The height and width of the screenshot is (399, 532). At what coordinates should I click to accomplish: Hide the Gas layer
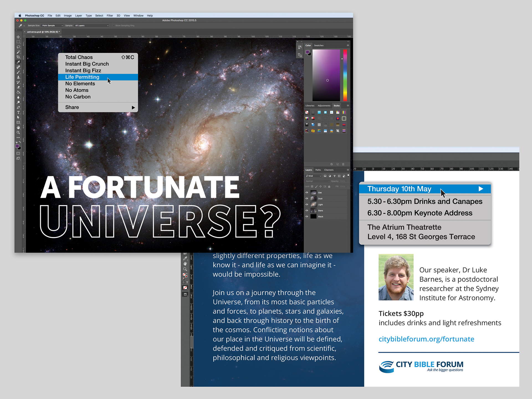(x=307, y=193)
